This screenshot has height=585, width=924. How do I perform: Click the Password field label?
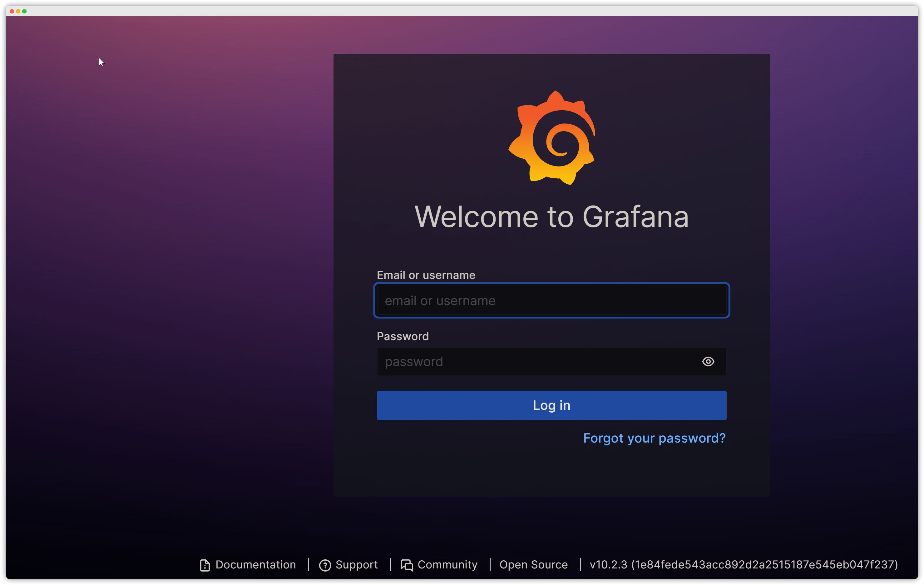point(403,336)
